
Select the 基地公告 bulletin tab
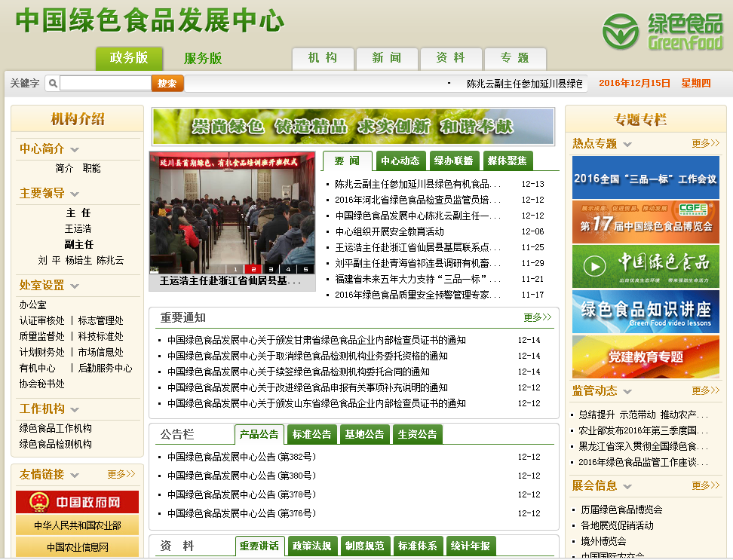point(365,434)
